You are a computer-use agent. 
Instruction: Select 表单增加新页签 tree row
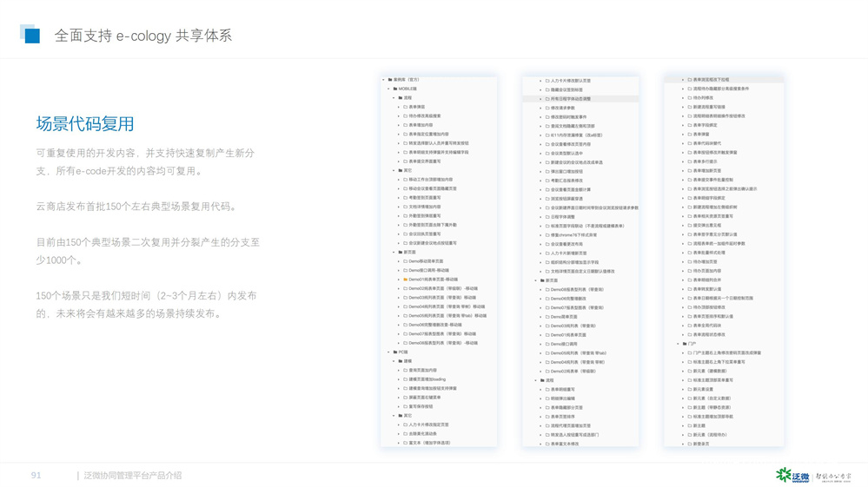pos(707,170)
